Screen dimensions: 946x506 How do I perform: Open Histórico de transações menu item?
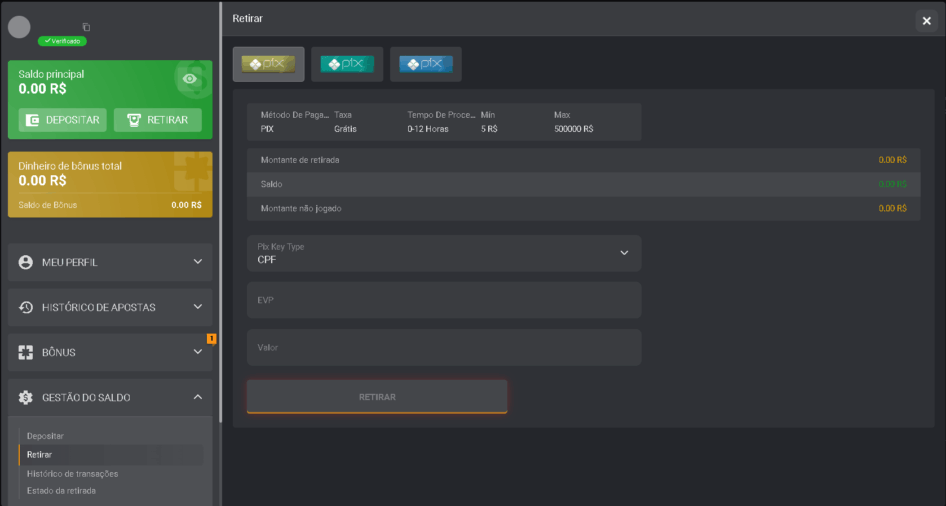click(72, 473)
